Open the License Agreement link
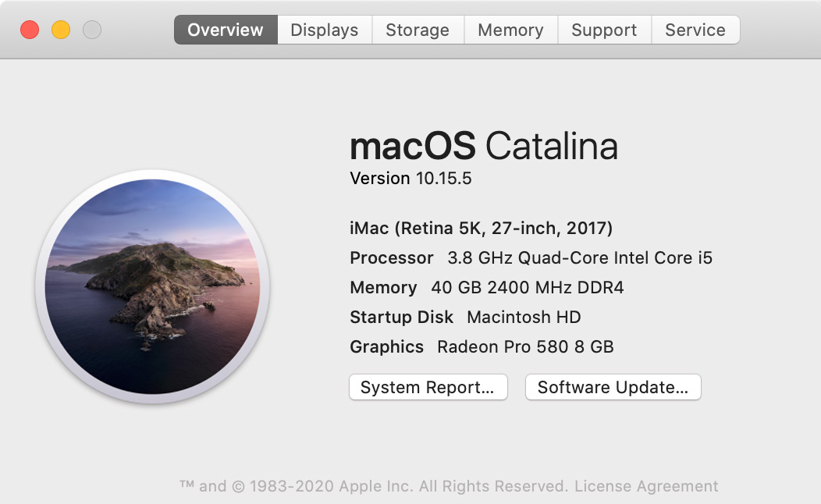The width and height of the screenshot is (821, 504). pos(646,486)
